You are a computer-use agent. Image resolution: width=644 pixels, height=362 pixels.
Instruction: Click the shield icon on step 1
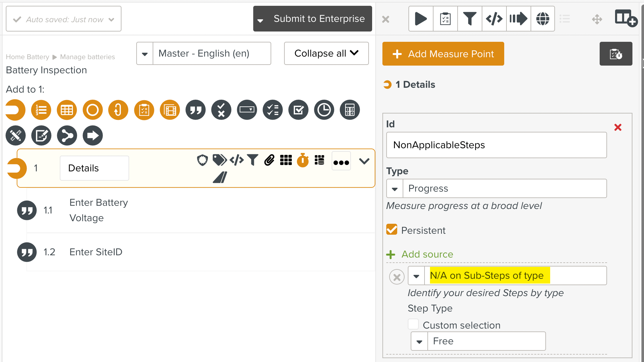click(202, 160)
